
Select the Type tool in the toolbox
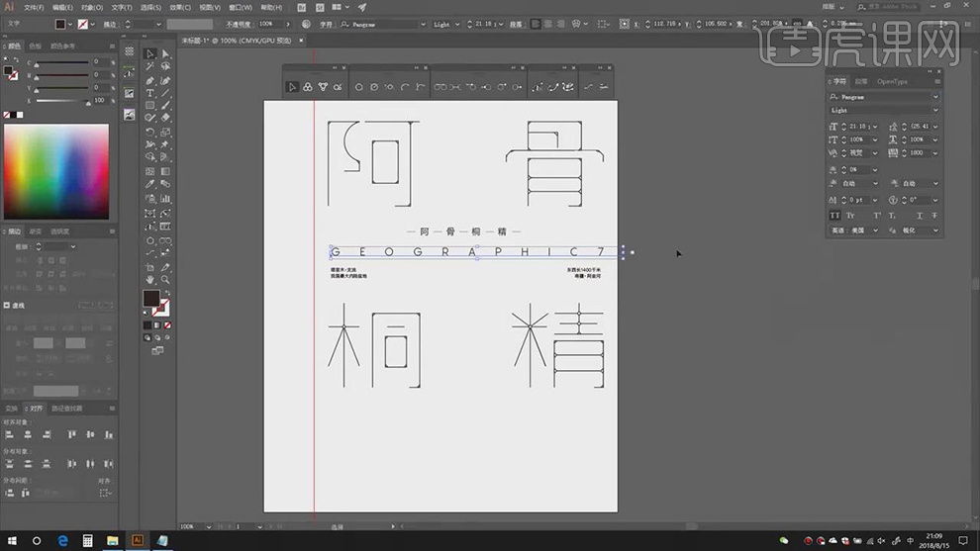[150, 93]
